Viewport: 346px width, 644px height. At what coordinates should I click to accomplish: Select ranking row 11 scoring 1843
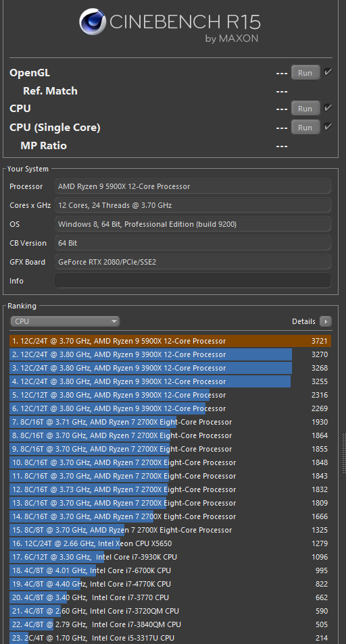tap(170, 476)
